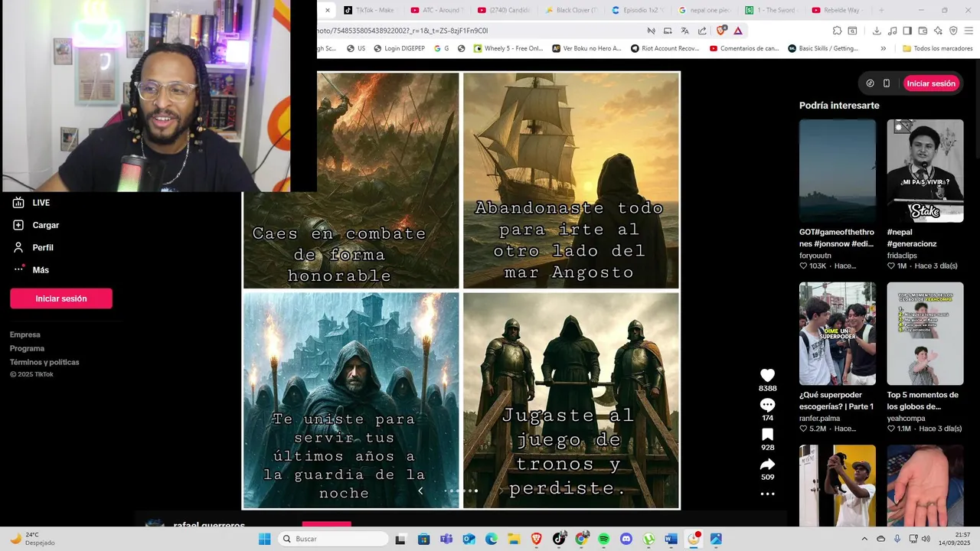
Task: Open Wheely 5 - Free Onl... bookmark
Action: [508, 48]
